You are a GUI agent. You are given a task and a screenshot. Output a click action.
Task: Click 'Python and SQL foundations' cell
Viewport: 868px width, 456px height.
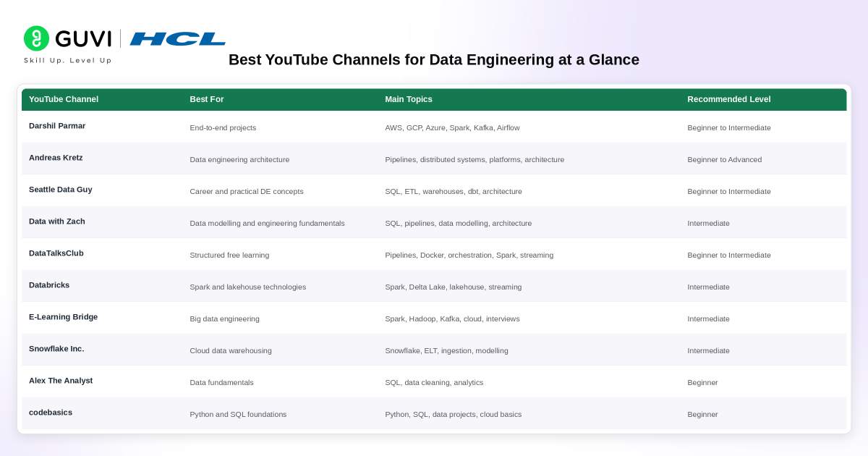(238, 415)
